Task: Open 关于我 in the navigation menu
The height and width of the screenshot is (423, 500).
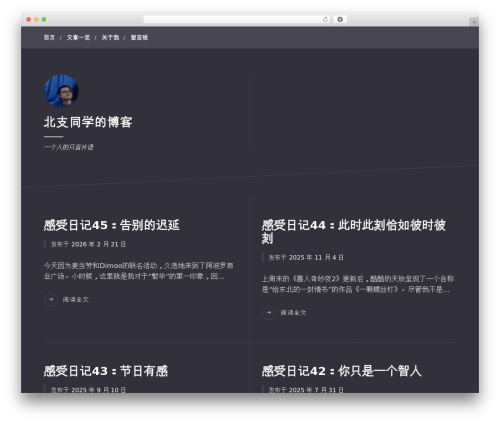Action: [110, 37]
